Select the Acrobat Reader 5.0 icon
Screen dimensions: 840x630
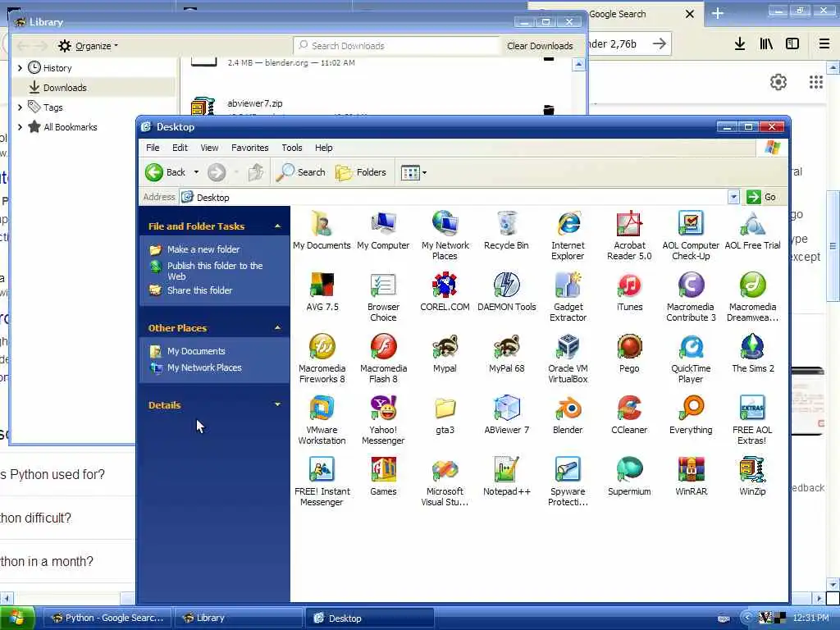(x=629, y=235)
